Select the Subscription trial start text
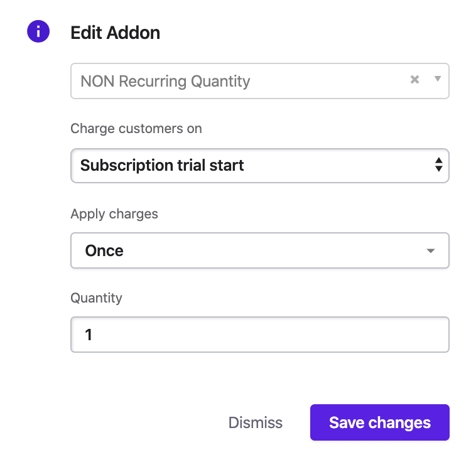 coord(162,166)
